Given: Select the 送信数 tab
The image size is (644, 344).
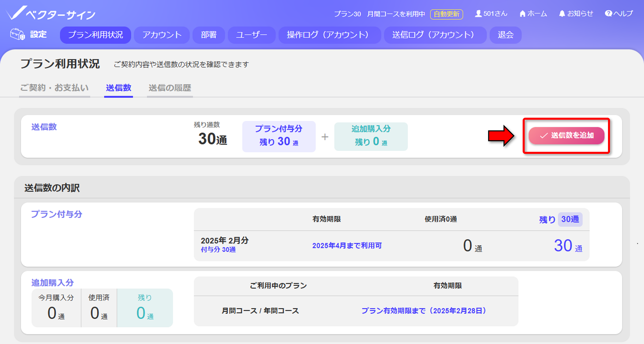Looking at the screenshot, I should click(119, 88).
